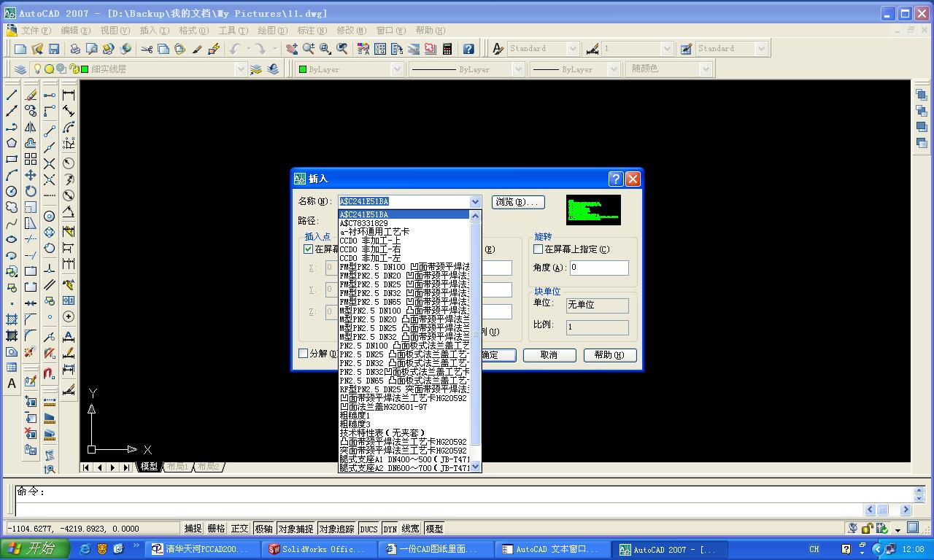Viewport: 934px width, 560px height.
Task: Open the Standard text style dropdown
Action: click(572, 49)
